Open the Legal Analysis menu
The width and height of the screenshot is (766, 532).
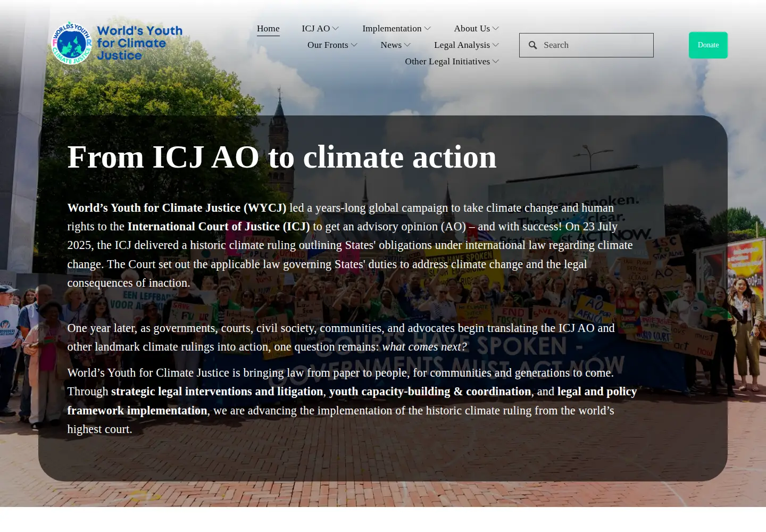[x=462, y=45]
